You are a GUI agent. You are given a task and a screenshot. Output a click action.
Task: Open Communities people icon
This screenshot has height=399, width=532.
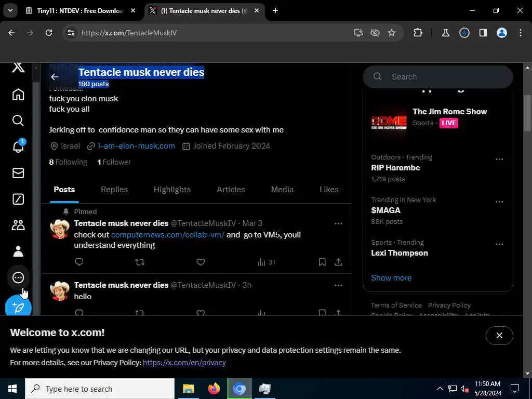point(18,225)
